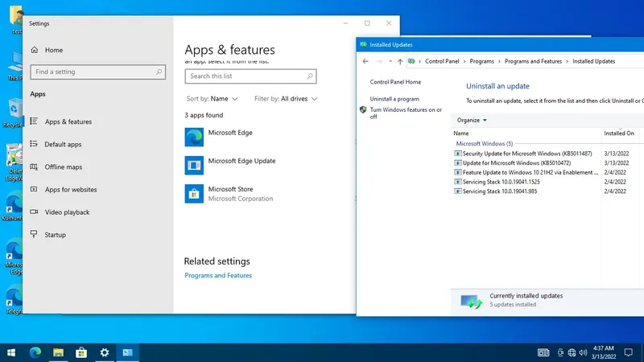Viewport: 644px width, 362px height.
Task: Select Video playback in sidebar
Action: click(x=67, y=212)
